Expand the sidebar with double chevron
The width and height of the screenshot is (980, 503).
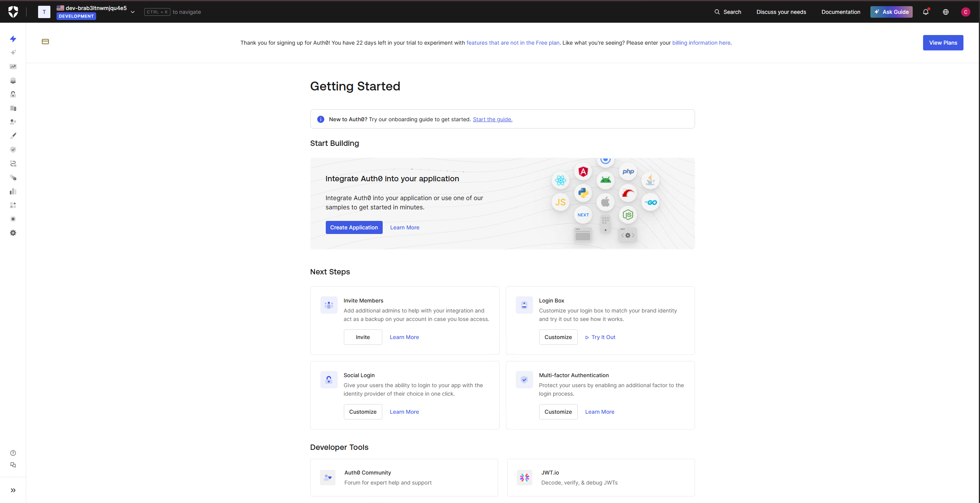(13, 490)
